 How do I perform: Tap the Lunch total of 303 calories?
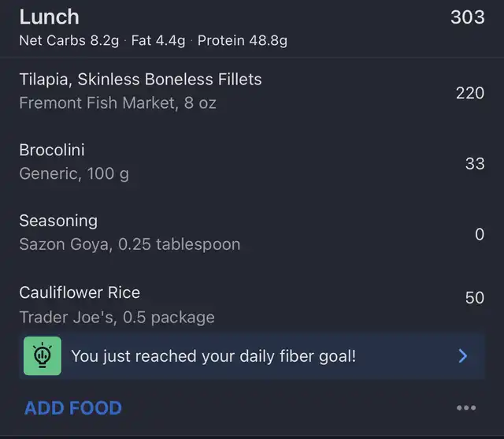[x=467, y=17]
